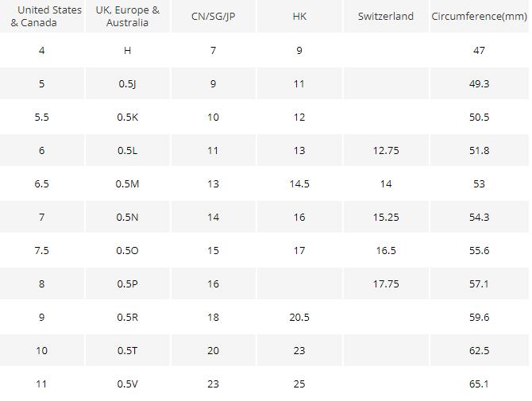The height and width of the screenshot is (401, 532).
Task: Select the HK column header
Action: 299,17
